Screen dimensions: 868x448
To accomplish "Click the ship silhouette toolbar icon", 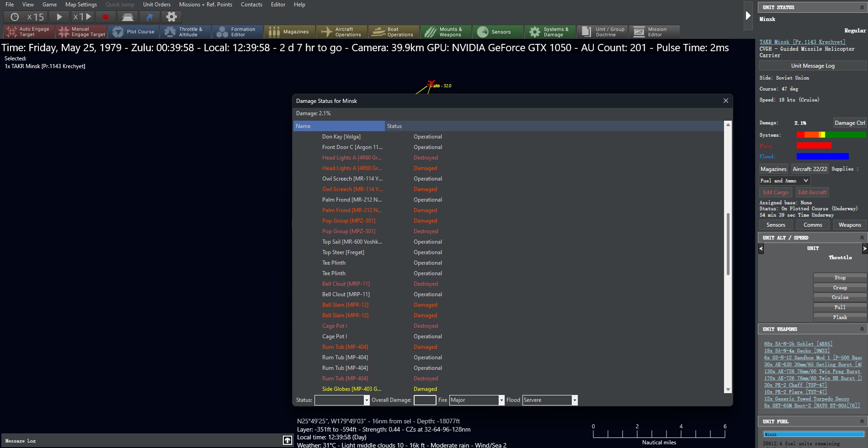I will tap(128, 17).
